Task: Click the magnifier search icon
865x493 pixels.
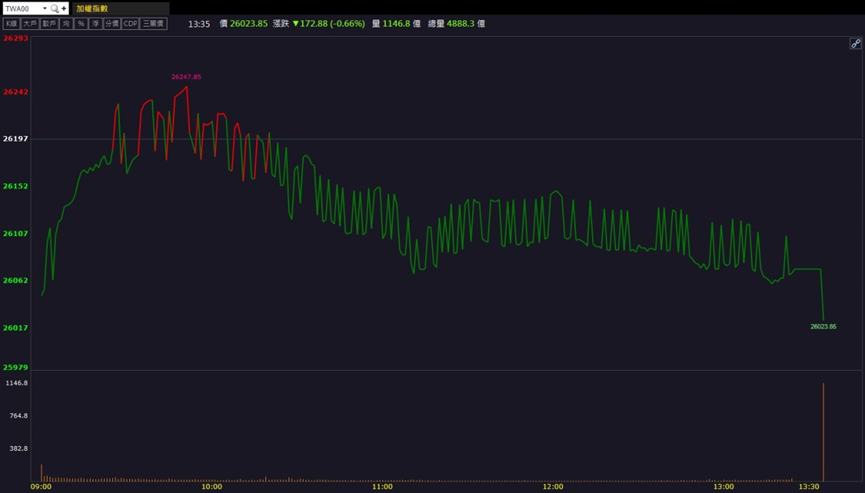Action: [x=55, y=8]
